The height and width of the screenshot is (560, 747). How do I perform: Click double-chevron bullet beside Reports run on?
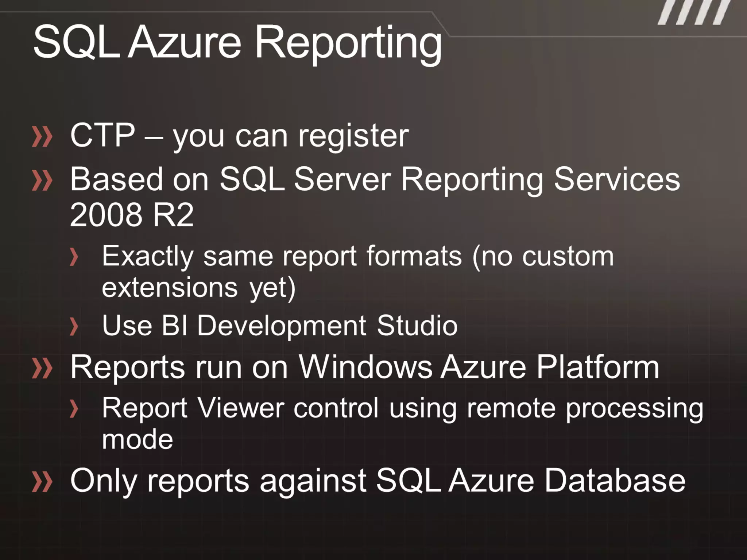pyautogui.click(x=42, y=368)
